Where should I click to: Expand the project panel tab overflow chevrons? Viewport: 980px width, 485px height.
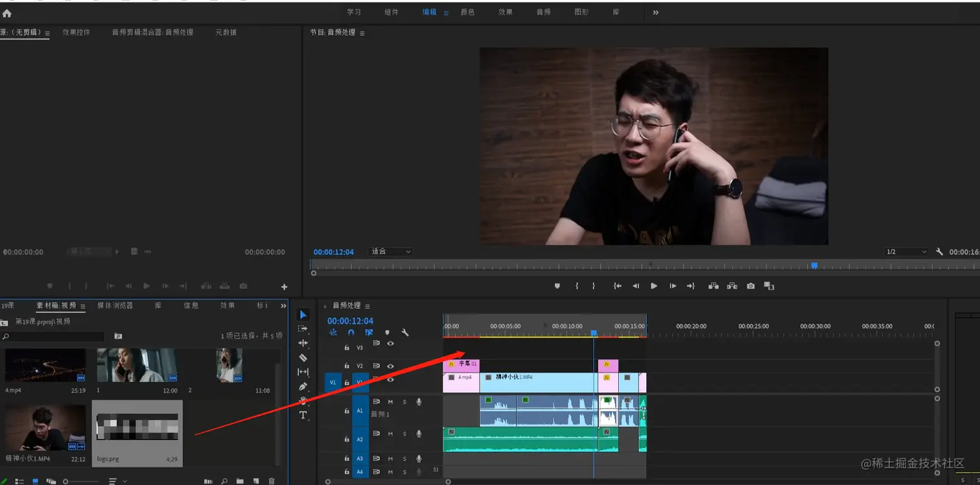tap(283, 306)
